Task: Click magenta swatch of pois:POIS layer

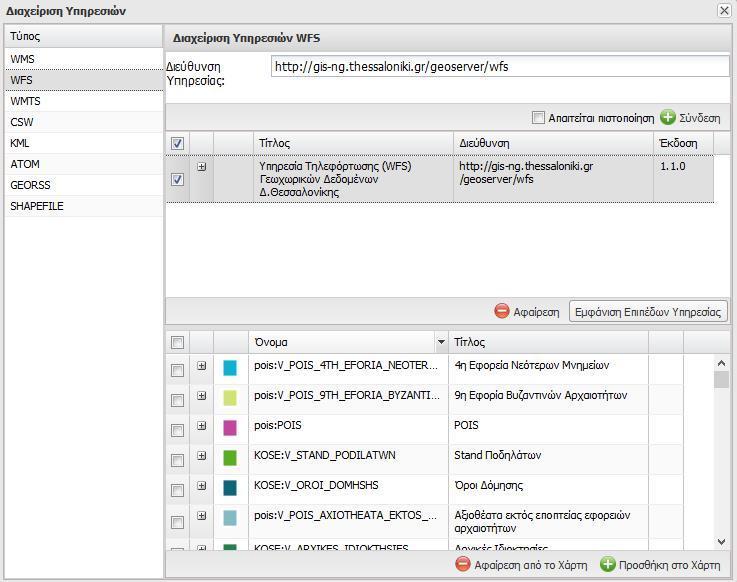Action: pos(230,428)
